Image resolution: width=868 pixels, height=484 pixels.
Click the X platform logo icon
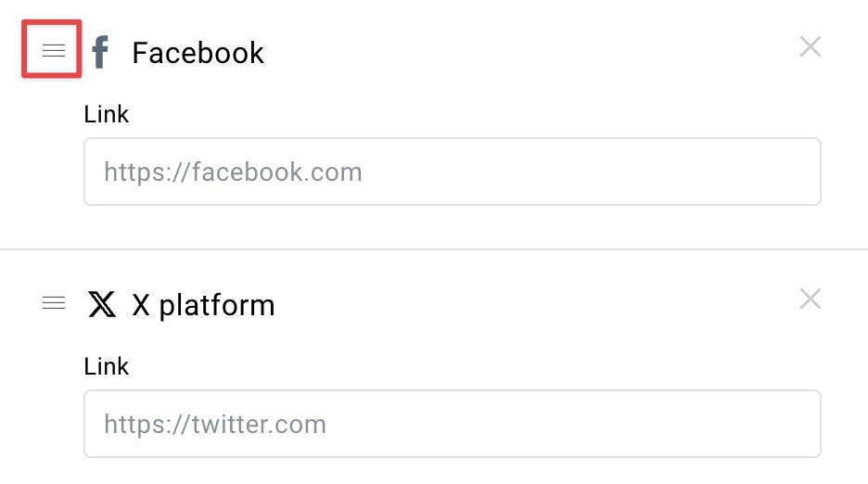point(102,304)
